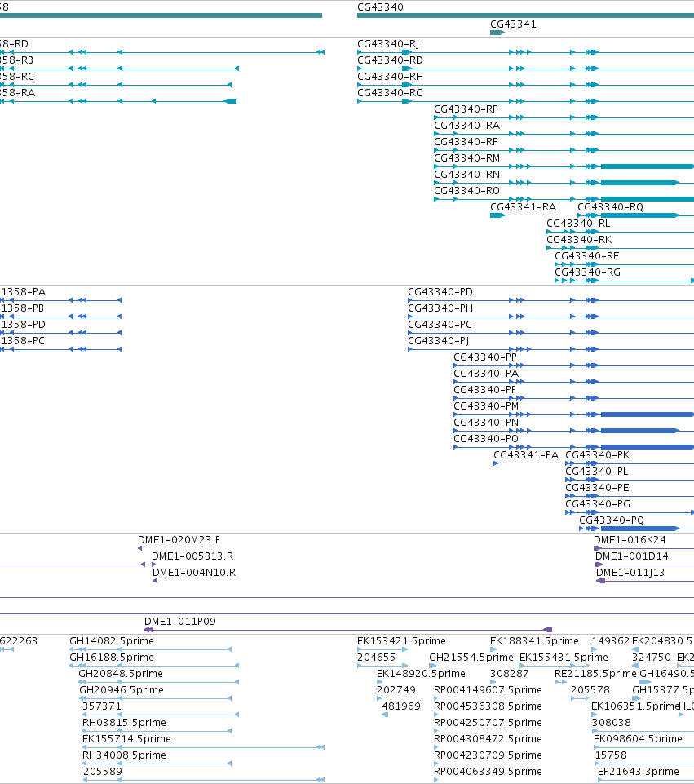Select protein CG43340-PP label
The width and height of the screenshot is (694, 784).
(485, 357)
